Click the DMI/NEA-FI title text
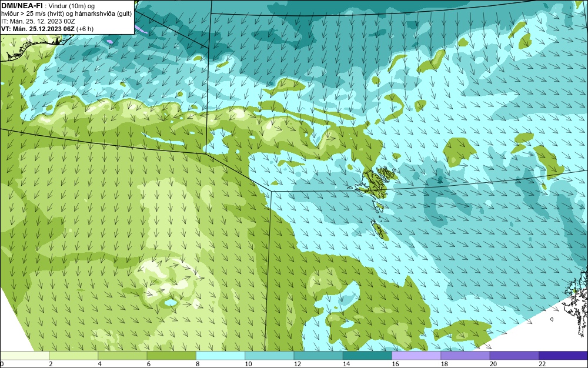588x368 pixels. click(22, 5)
